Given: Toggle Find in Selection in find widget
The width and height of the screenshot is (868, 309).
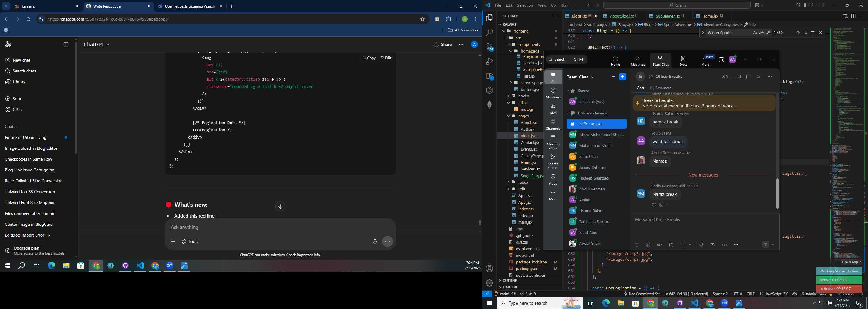Looking at the screenshot, I should pos(813,33).
